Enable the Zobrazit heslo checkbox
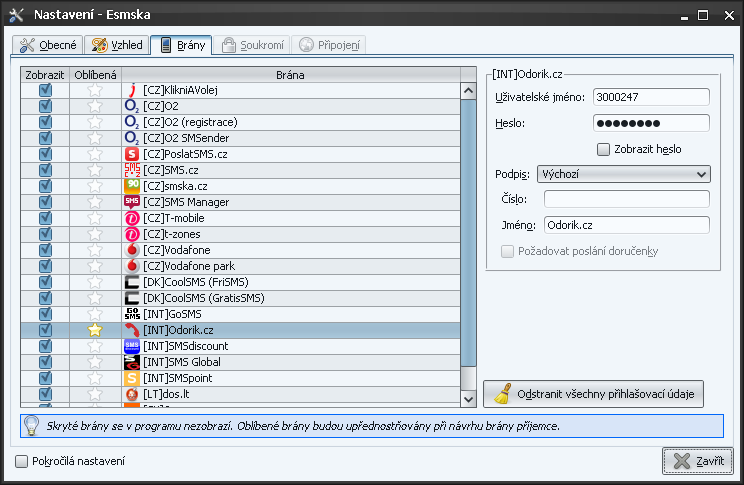This screenshot has height=485, width=744. pos(603,149)
